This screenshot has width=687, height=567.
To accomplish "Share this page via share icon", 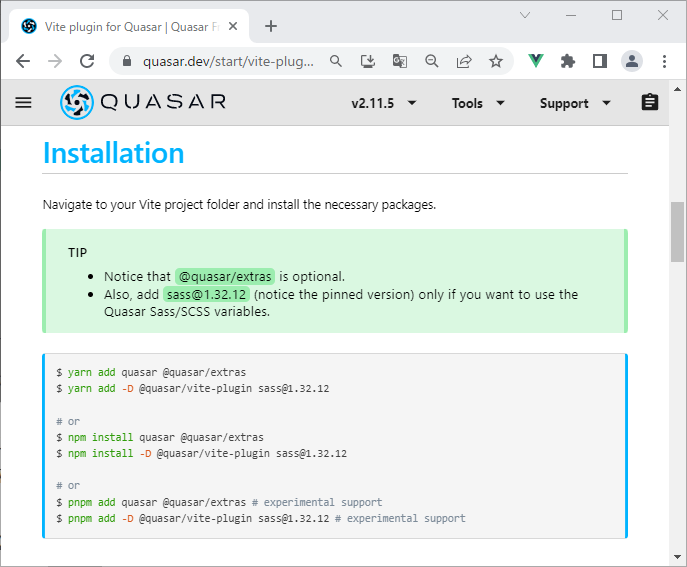I will pyautogui.click(x=464, y=61).
